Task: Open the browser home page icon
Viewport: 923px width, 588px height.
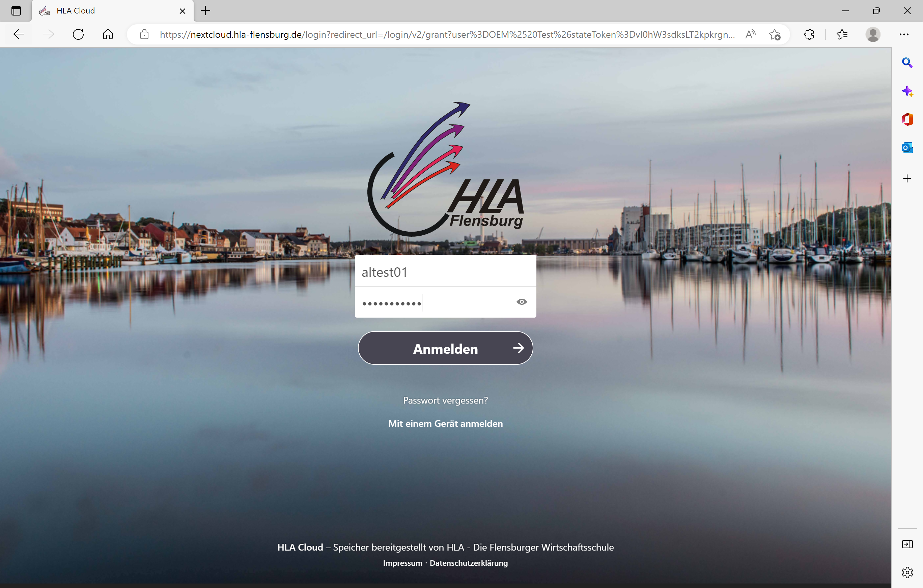Action: click(108, 34)
